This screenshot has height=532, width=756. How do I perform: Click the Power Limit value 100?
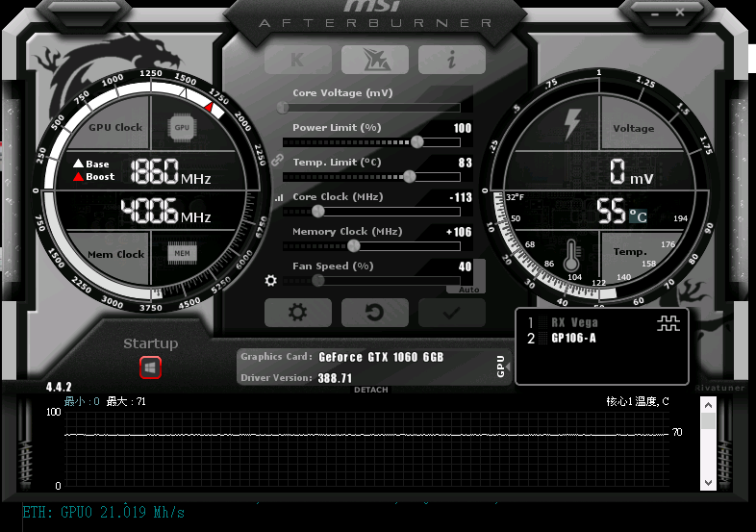(463, 128)
